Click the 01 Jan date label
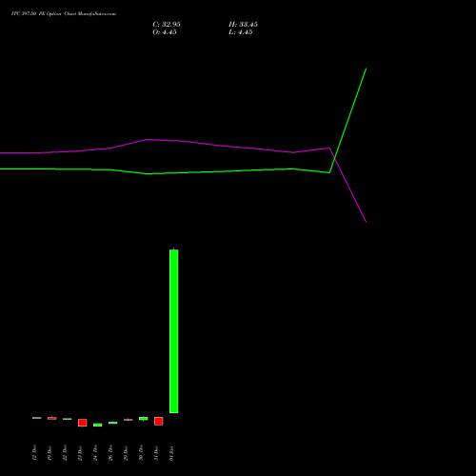Screen dimensions: 476x476 pos(171,453)
